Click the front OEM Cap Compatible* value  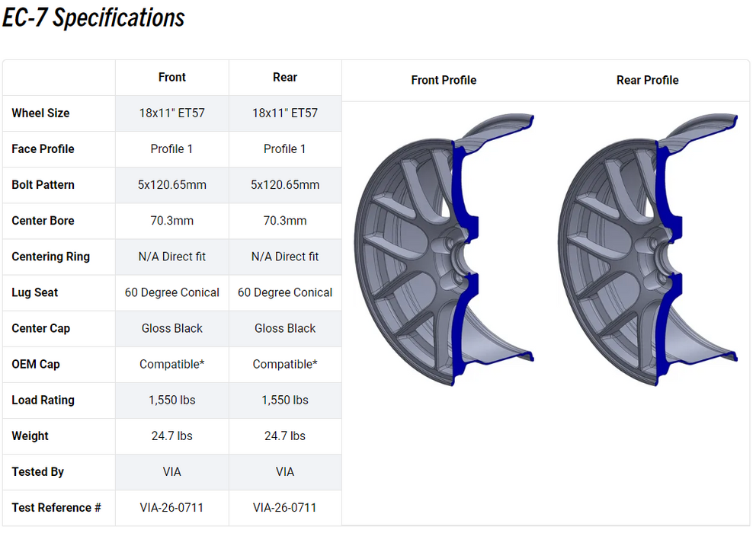[172, 364]
